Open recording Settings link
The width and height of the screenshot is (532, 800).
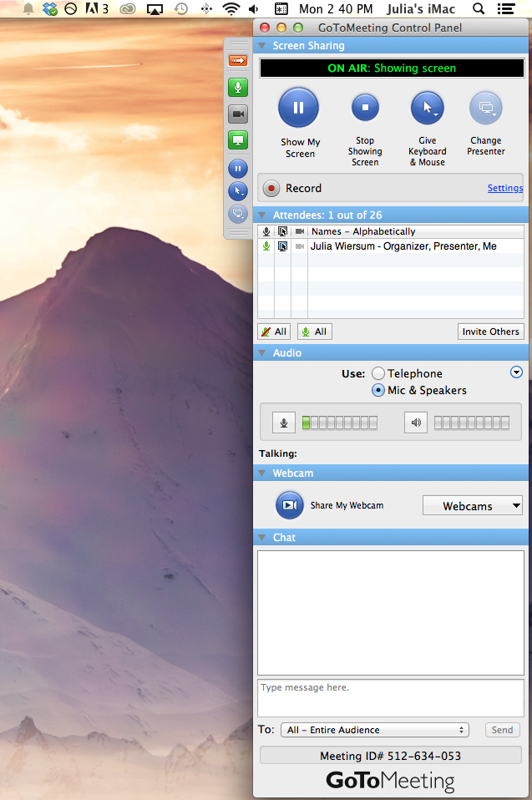505,188
